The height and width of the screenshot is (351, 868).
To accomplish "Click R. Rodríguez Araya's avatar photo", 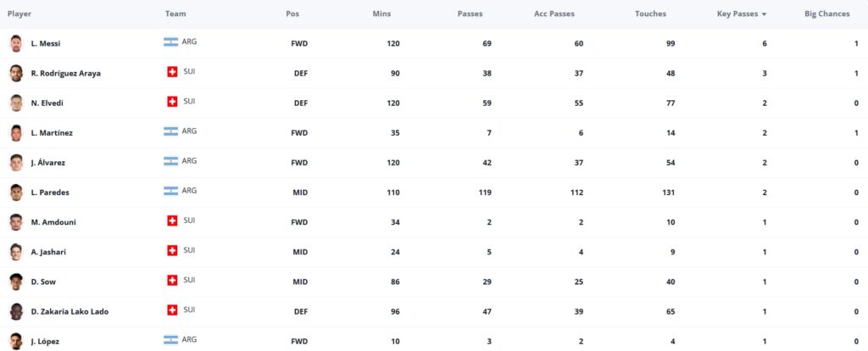I will click(16, 73).
